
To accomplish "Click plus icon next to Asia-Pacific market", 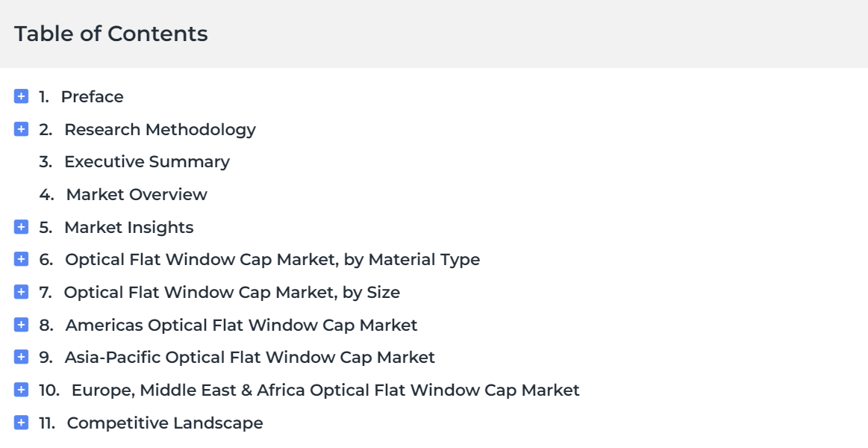I will coord(21,357).
